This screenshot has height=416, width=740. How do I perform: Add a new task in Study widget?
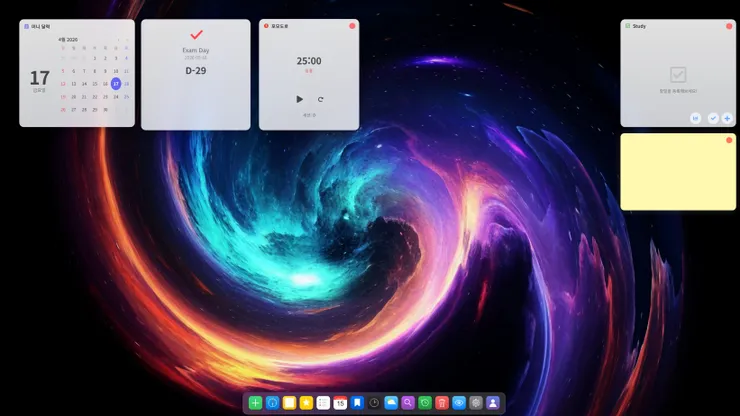pyautogui.click(x=727, y=118)
